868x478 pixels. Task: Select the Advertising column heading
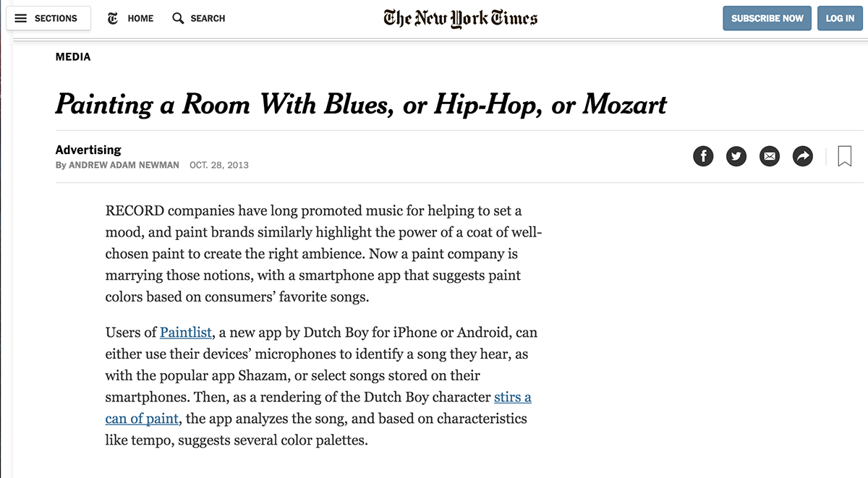[88, 150]
